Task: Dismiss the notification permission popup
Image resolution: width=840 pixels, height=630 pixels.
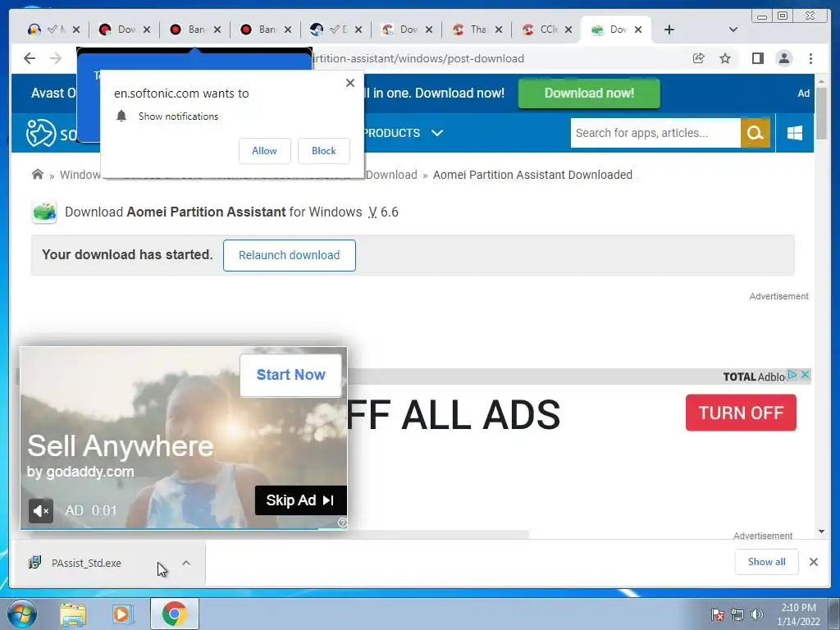Action: (x=350, y=83)
